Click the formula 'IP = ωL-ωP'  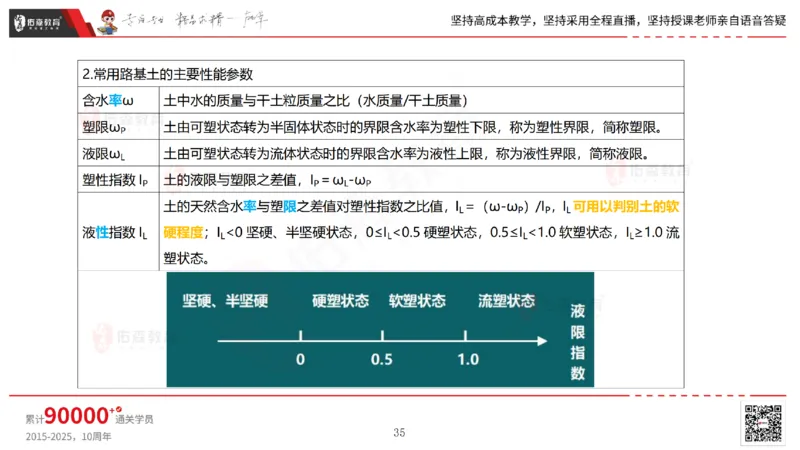(x=341, y=180)
